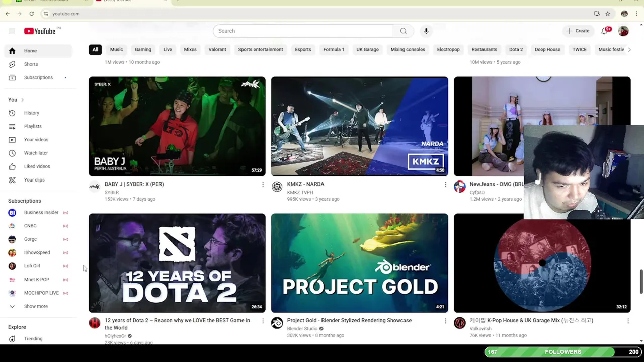Open Business Insider subscription

tap(38, 212)
